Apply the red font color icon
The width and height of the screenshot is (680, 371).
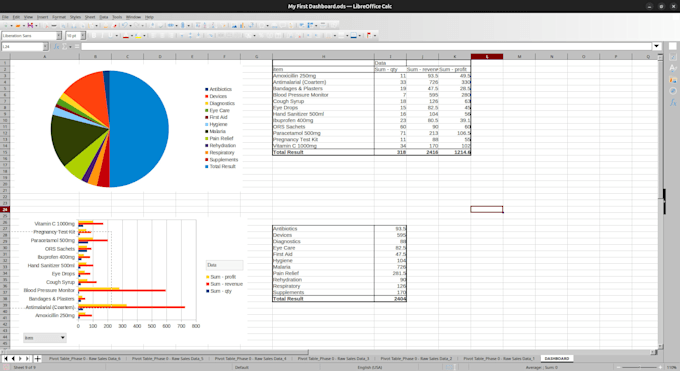point(126,36)
